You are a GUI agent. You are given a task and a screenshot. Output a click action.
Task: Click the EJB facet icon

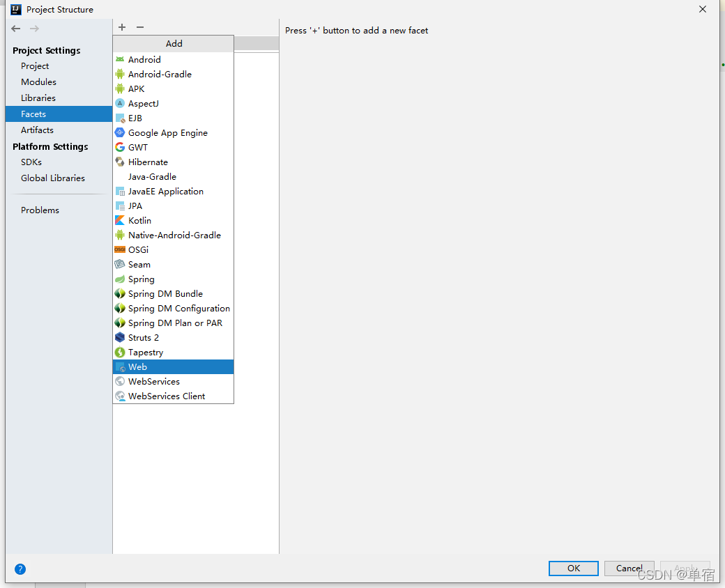(120, 118)
